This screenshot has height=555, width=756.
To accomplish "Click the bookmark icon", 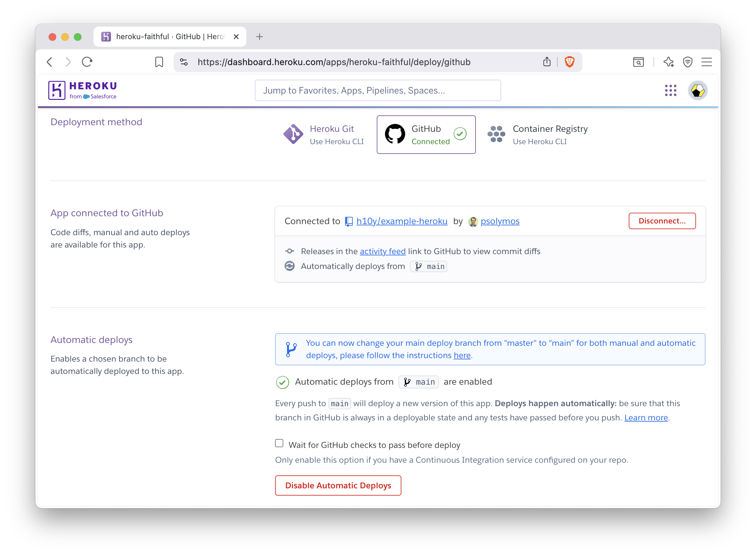I will coord(159,62).
